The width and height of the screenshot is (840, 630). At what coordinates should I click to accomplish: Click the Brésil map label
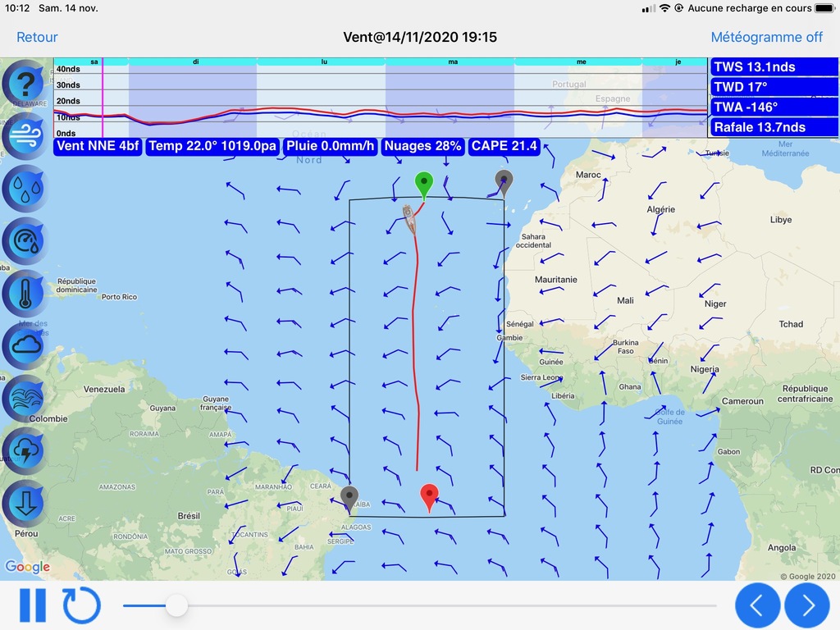(189, 516)
